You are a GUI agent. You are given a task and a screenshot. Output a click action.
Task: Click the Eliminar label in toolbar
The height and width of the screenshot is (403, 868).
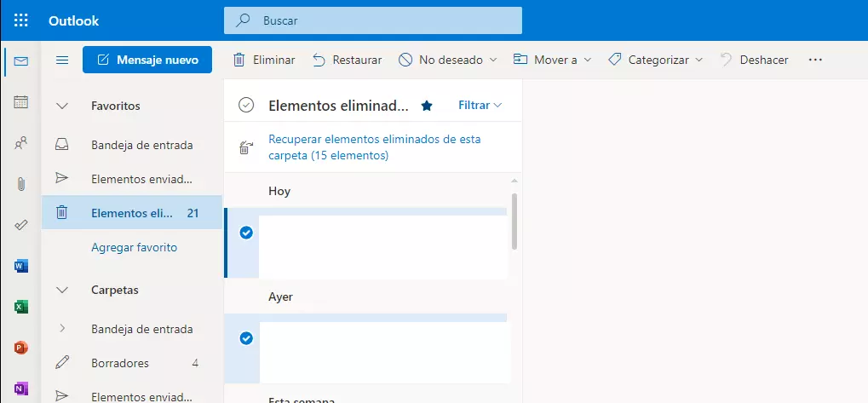click(x=274, y=60)
